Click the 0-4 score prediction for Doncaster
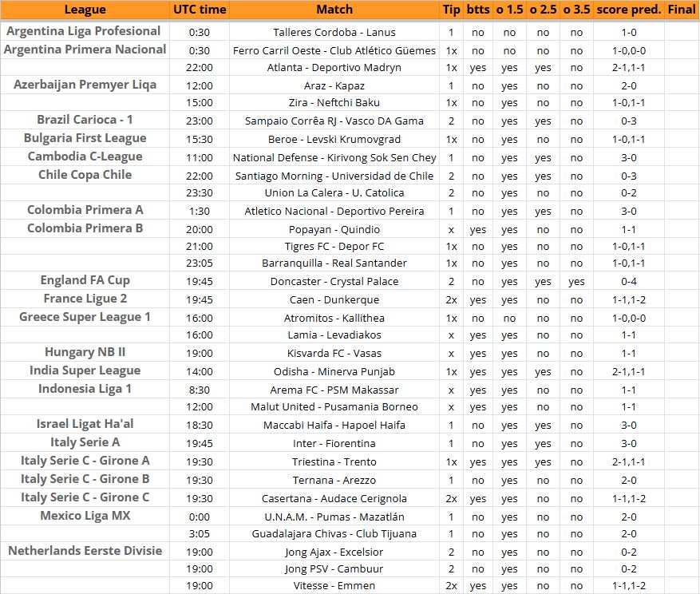The height and width of the screenshot is (594, 700). (629, 282)
